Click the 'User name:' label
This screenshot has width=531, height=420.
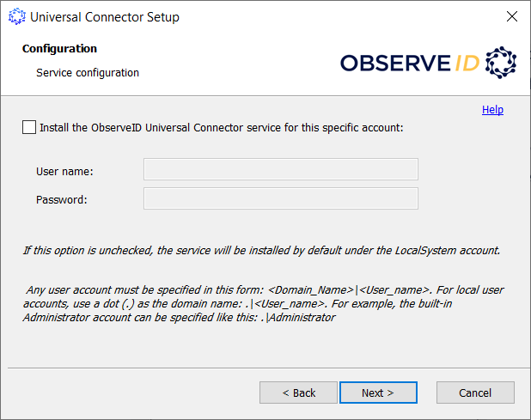(64, 171)
